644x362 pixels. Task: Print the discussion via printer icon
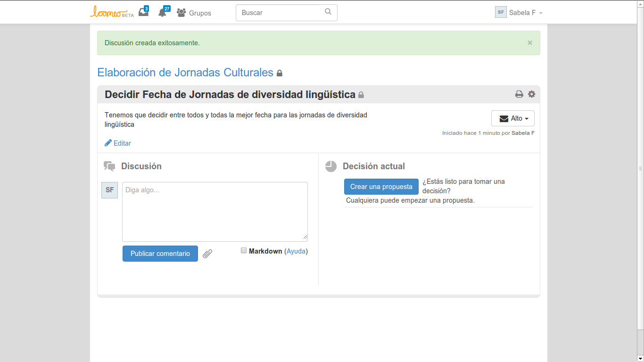519,94
